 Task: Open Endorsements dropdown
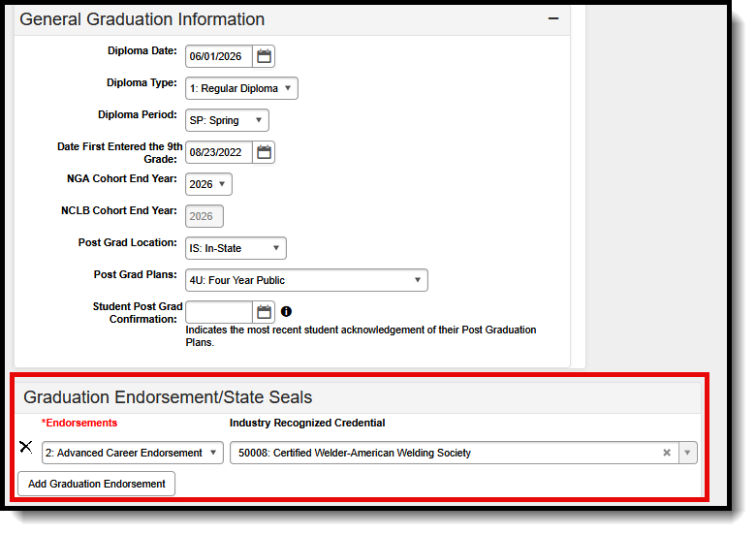click(133, 453)
